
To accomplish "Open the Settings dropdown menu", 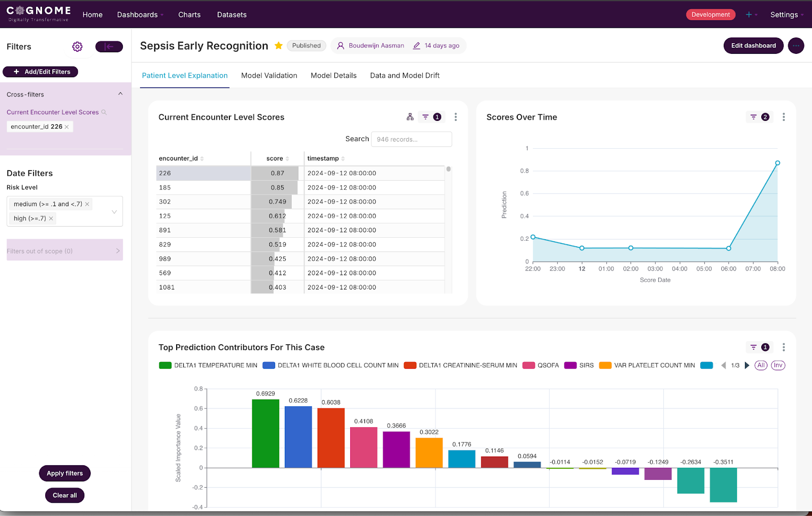I will 787,15.
